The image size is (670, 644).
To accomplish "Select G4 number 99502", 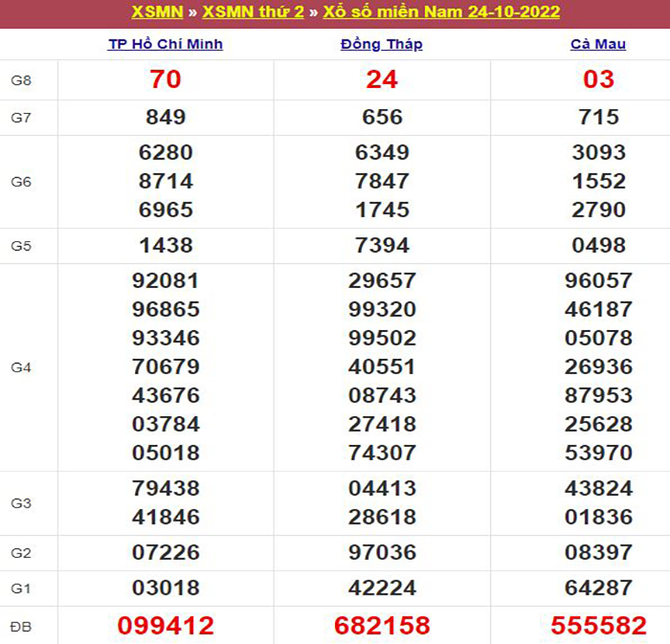I will (x=382, y=338).
